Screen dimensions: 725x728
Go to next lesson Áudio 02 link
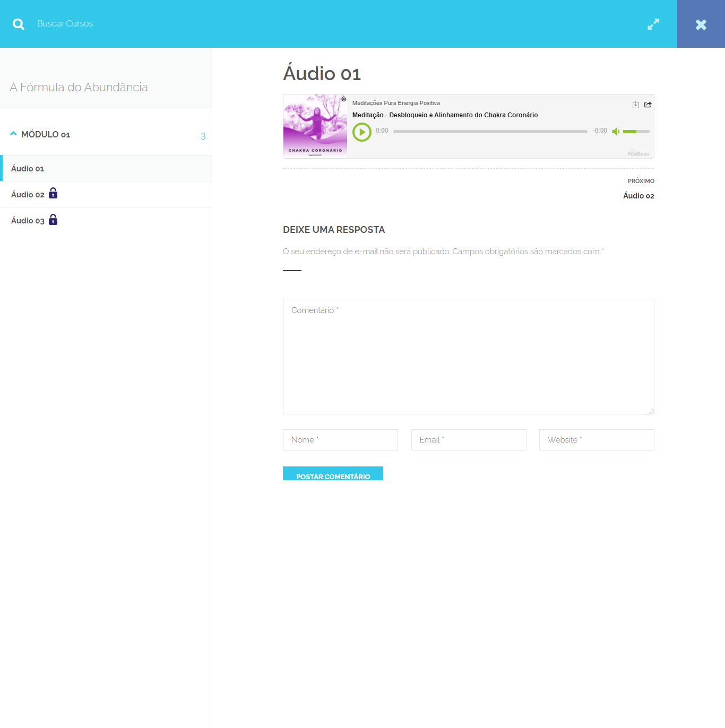pyautogui.click(x=638, y=196)
